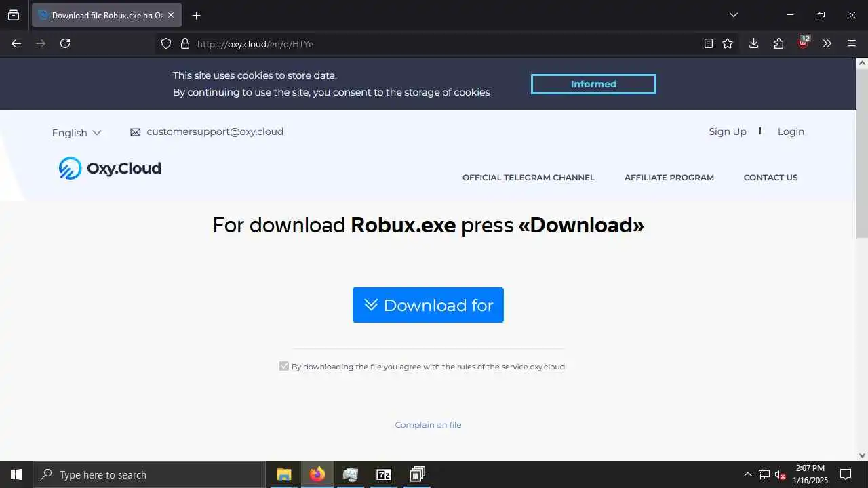Screen dimensions: 868x488
Task: Expand the English language dropdown
Action: pyautogui.click(x=77, y=133)
